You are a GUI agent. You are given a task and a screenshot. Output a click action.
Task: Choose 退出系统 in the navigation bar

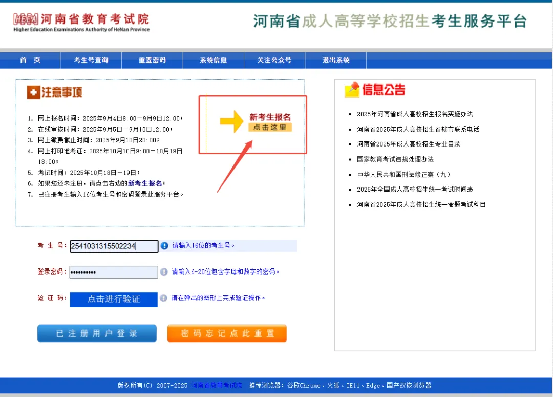[x=336, y=60]
